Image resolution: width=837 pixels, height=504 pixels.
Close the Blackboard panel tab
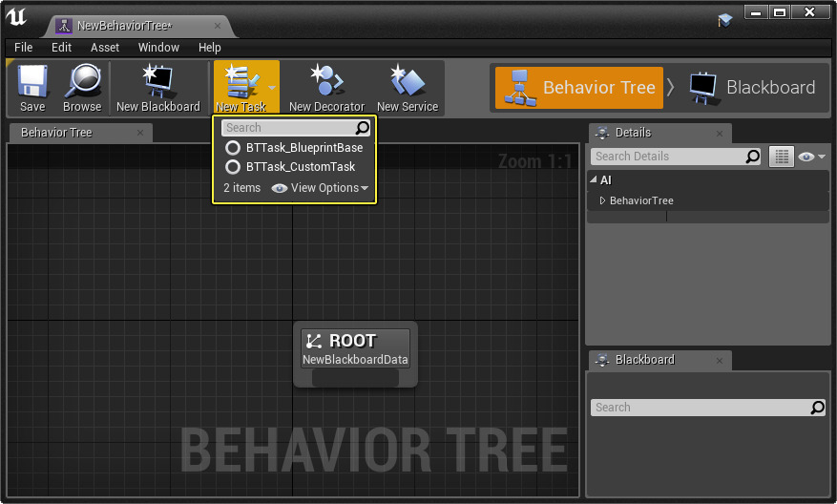720,361
